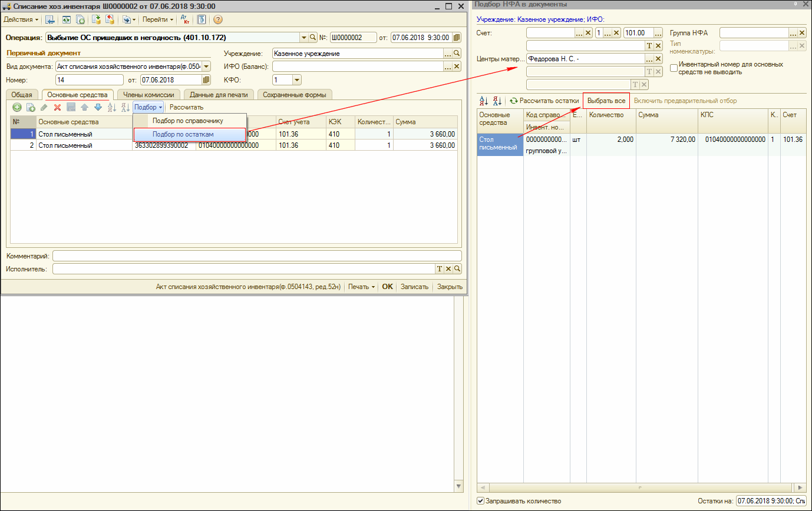Open help with the question mark icon
The width and height of the screenshot is (812, 511).
218,19
